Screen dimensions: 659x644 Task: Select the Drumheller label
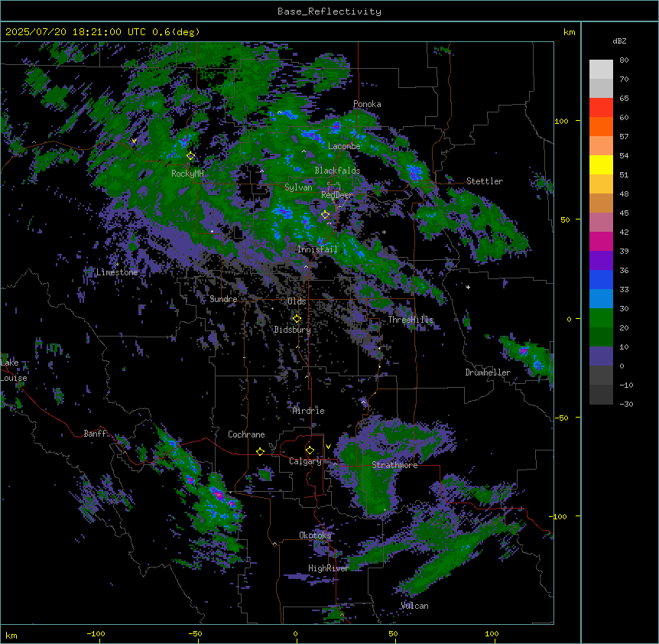[x=488, y=372]
